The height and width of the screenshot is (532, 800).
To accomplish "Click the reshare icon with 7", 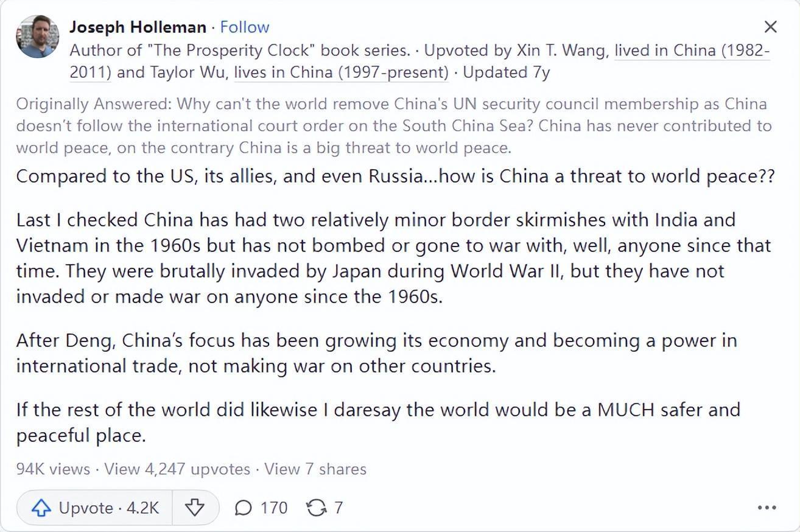I will pos(325,508).
